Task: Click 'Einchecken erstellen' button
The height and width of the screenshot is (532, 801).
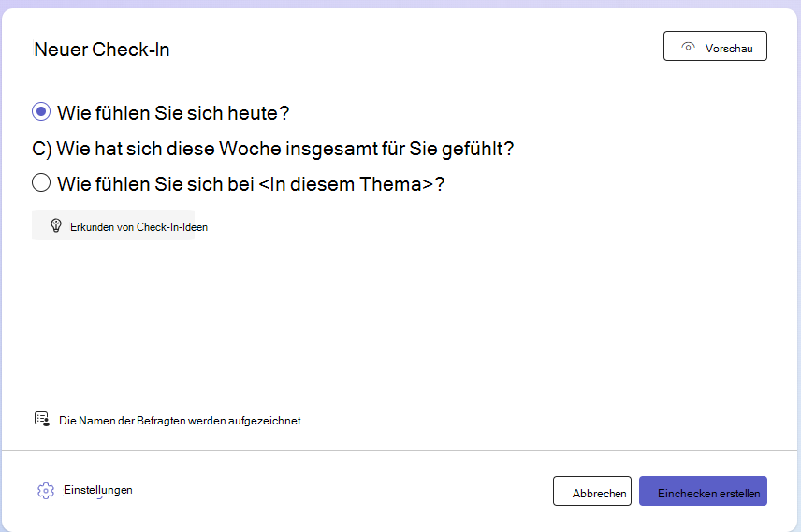Action: 703,491
